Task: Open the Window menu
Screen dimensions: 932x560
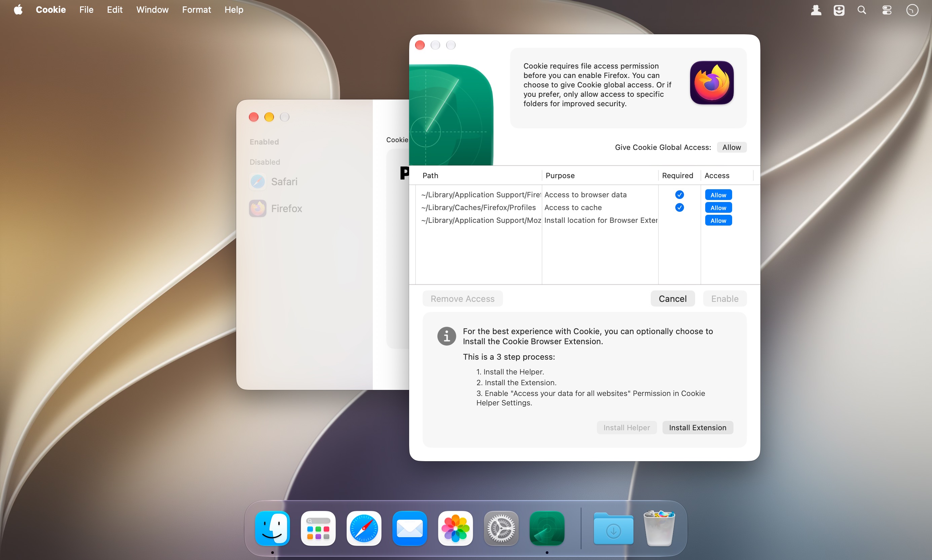Action: [152, 10]
